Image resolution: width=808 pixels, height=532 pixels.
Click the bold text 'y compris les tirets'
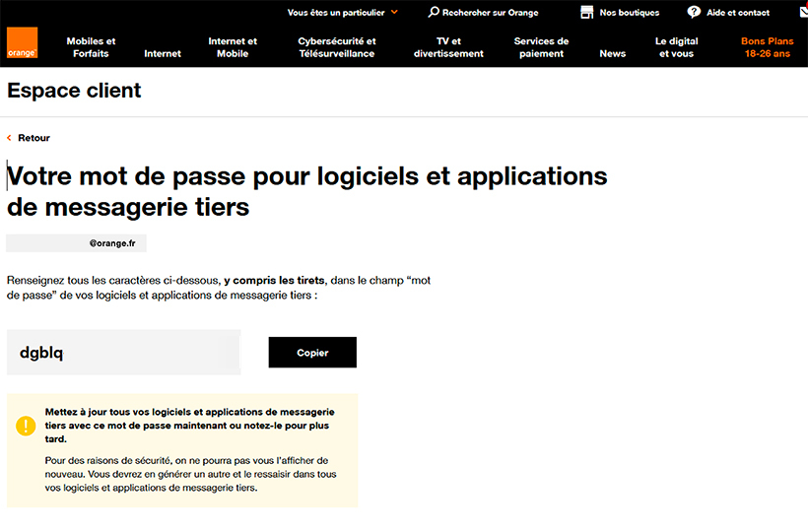pos(274,280)
